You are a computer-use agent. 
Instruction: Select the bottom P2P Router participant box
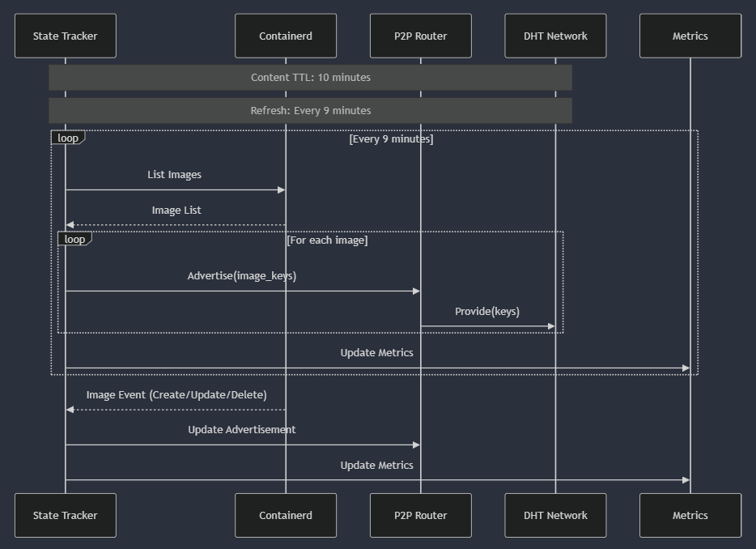tap(420, 515)
